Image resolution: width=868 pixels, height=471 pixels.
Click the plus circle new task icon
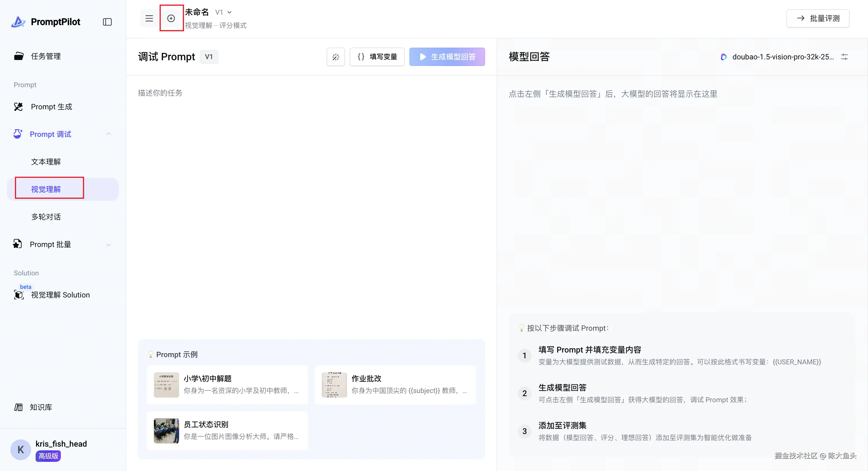coord(171,19)
